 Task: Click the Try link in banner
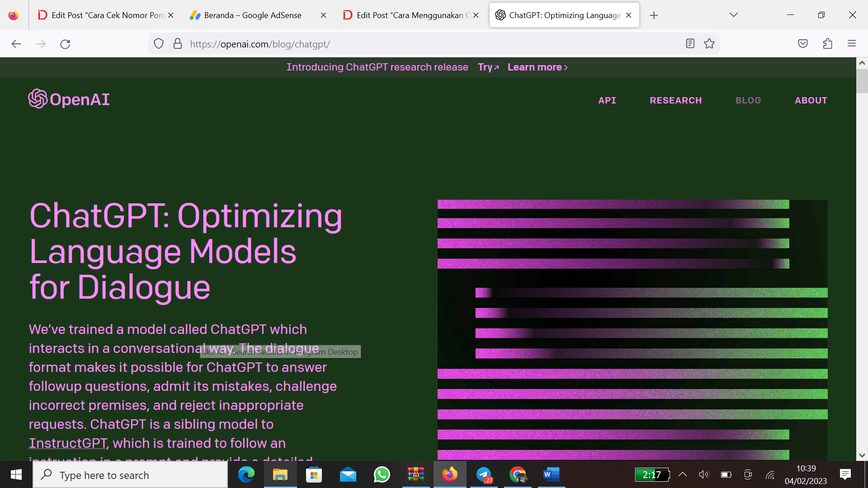(x=488, y=67)
